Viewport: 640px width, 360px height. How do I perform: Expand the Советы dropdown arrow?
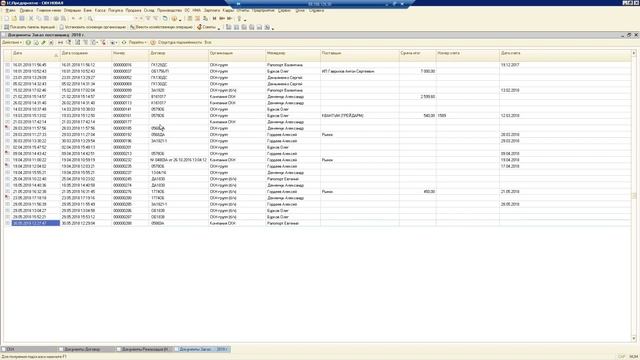click(x=219, y=28)
